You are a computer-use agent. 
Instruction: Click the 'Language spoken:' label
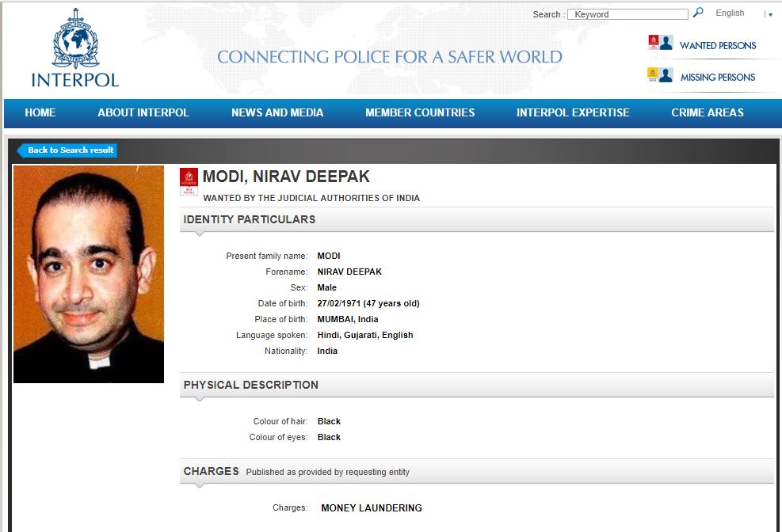click(272, 335)
